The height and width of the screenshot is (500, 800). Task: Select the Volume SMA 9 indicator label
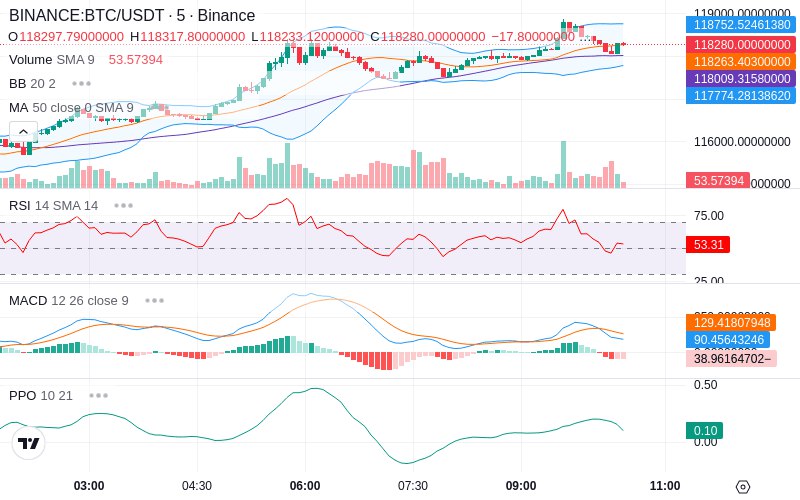(x=52, y=60)
